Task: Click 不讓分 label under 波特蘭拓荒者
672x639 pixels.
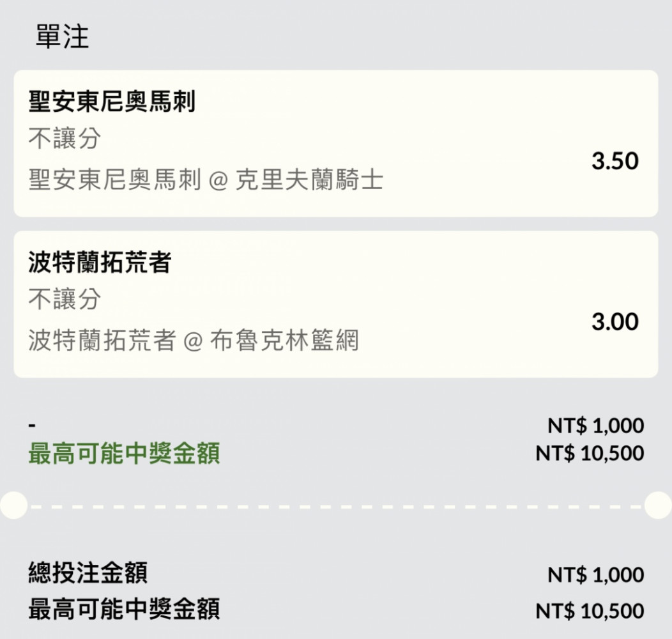Action: point(65,299)
